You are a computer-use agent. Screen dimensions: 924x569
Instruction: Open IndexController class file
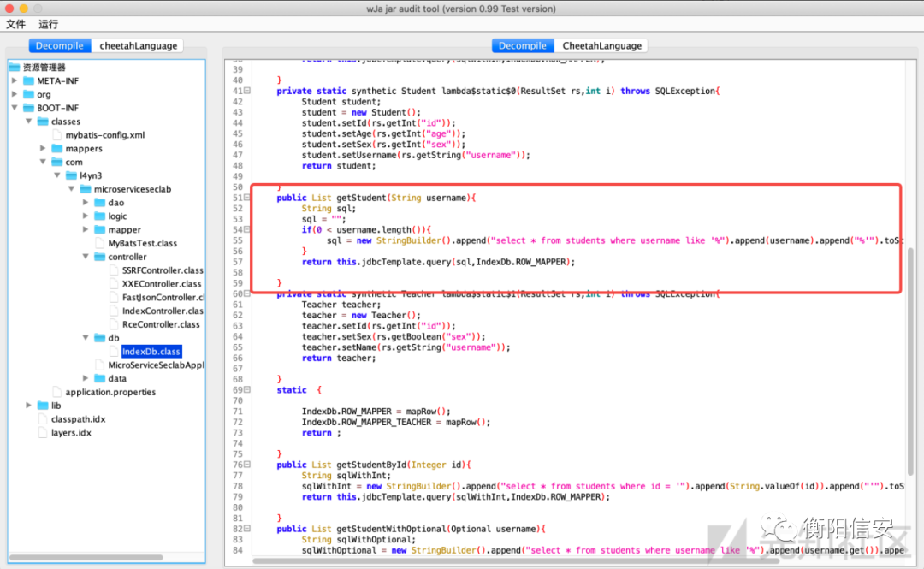click(163, 311)
